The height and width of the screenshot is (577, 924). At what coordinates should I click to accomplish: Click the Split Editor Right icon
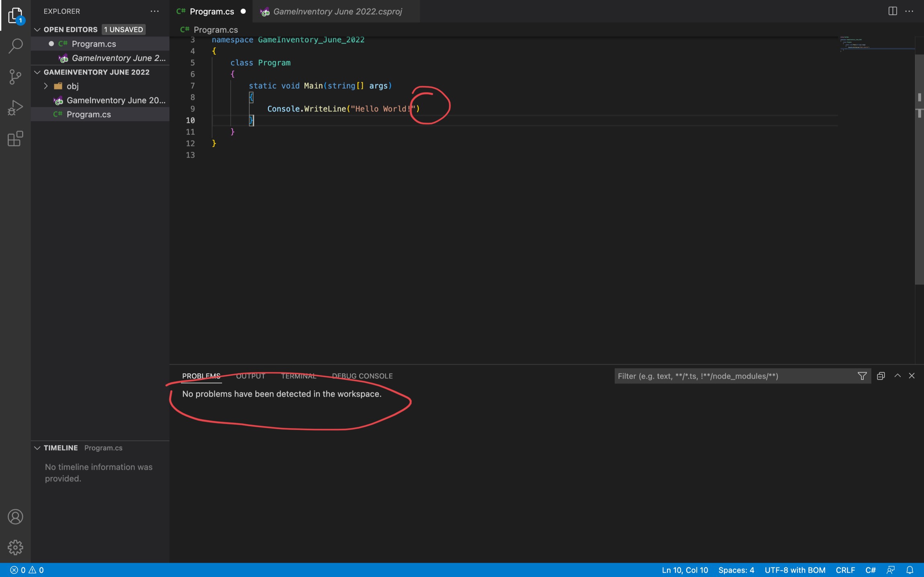(892, 11)
